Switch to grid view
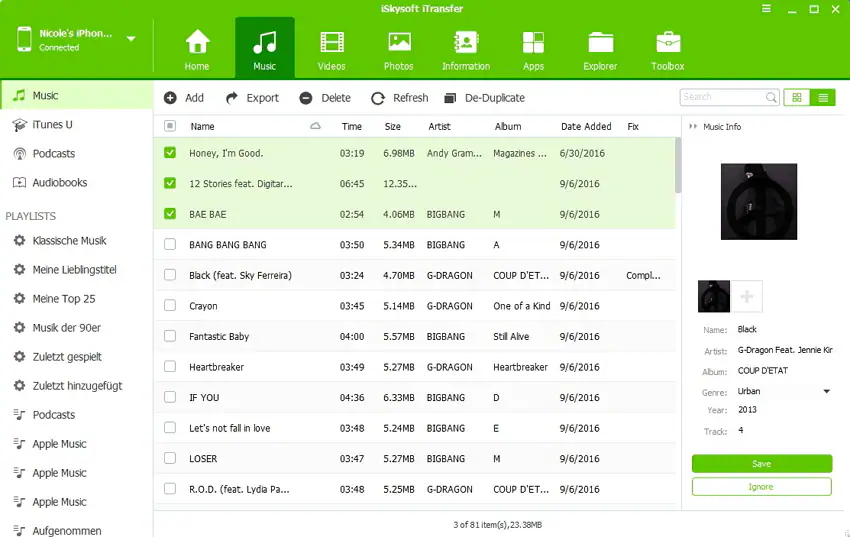Viewport: 850px width, 537px height. [x=796, y=98]
